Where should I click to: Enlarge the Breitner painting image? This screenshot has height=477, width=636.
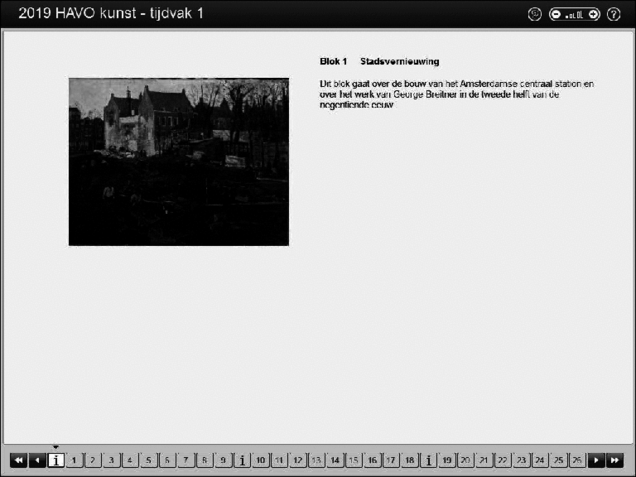pos(179,162)
